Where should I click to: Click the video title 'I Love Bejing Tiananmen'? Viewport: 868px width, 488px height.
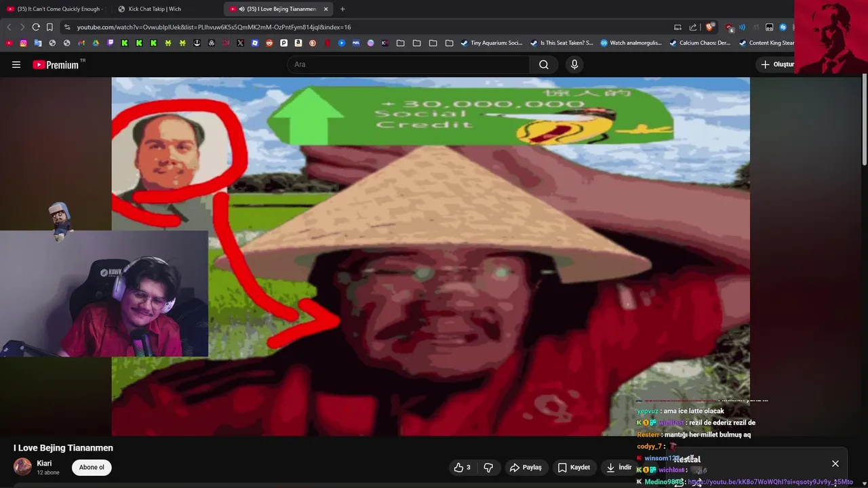[x=63, y=448]
